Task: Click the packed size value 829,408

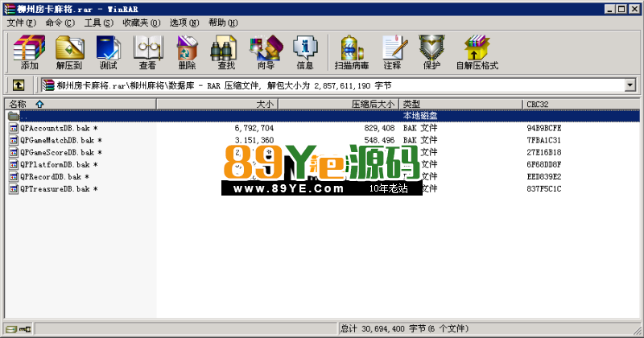Action: (379, 128)
